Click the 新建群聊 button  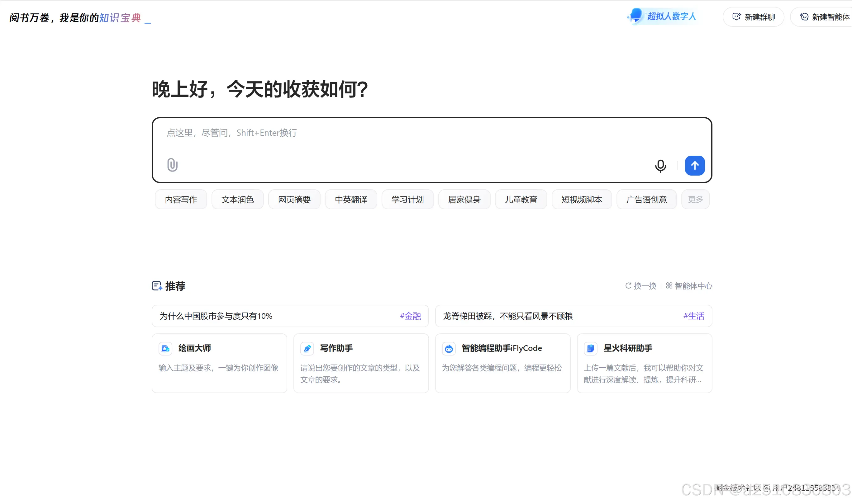[753, 16]
